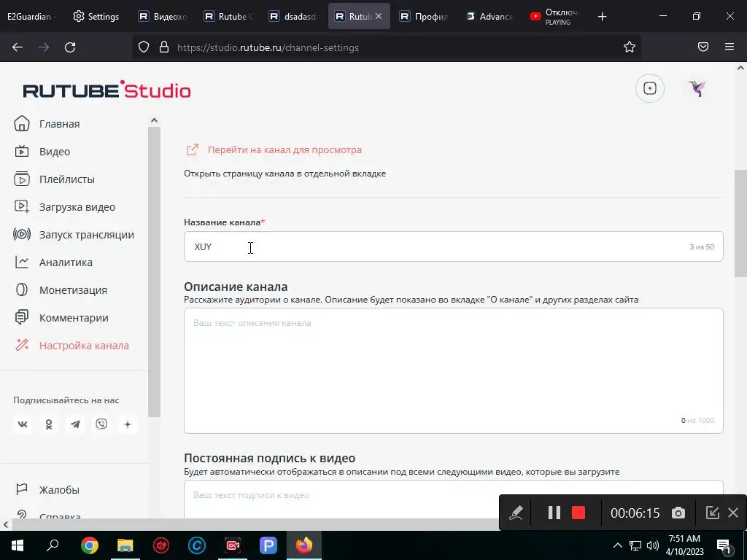Screen dimensions: 747x560
Task: Open the Аналитика chart icon
Action: 21,262
